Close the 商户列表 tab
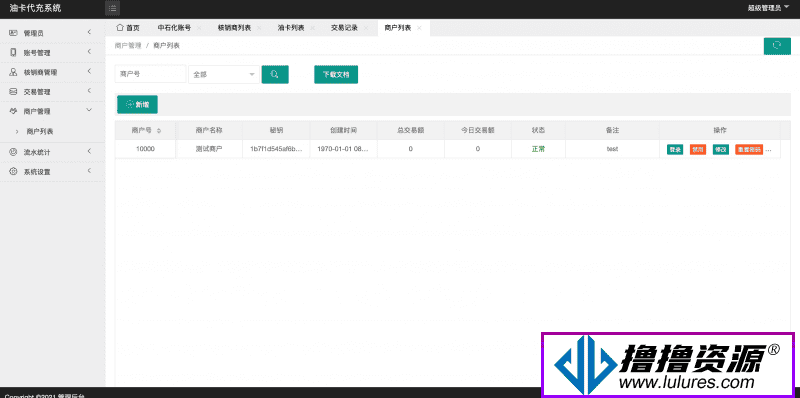 coord(419,28)
